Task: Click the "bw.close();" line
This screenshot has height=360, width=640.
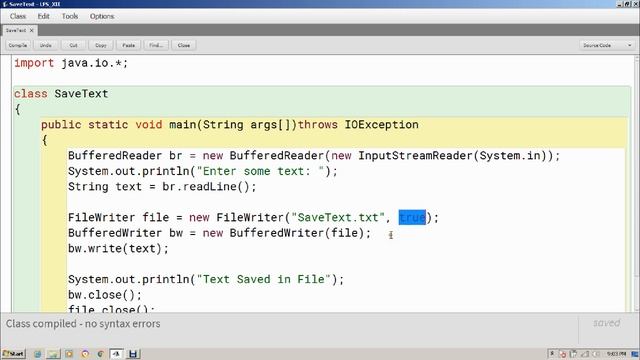Action: coord(104,295)
